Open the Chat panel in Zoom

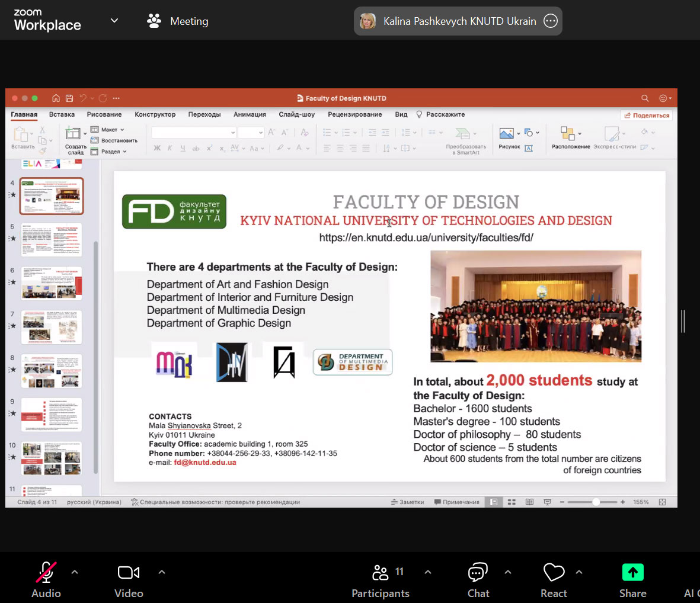click(478, 579)
